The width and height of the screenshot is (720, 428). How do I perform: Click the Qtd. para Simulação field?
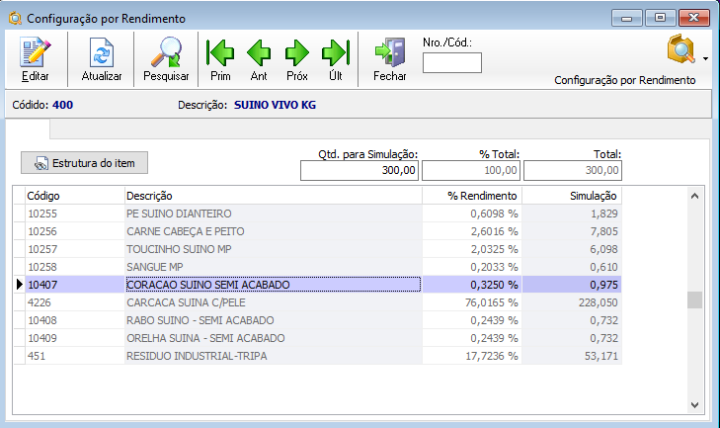[359, 171]
